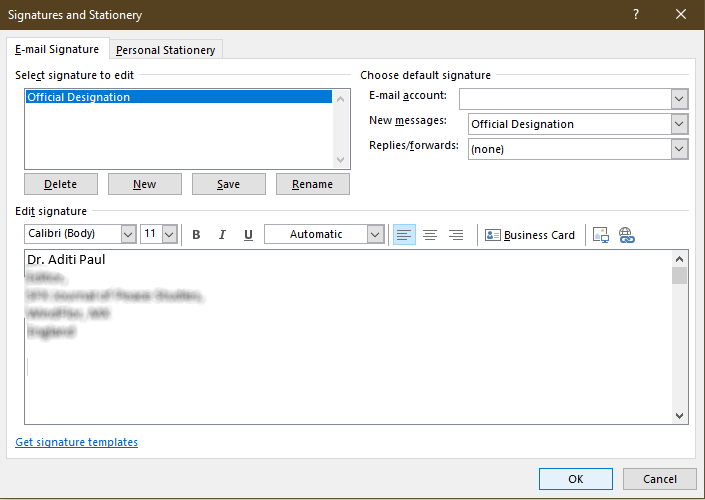The height and width of the screenshot is (500, 705).
Task: Insert a picture into signature
Action: pyautogui.click(x=601, y=235)
